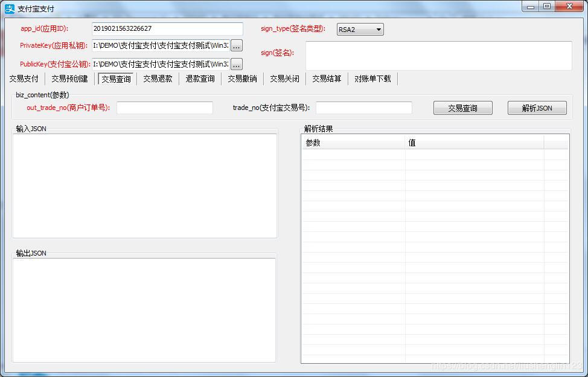Viewport: 588px width, 377px height.
Task: Click inside the 输入JSON text area
Action: (x=145, y=185)
